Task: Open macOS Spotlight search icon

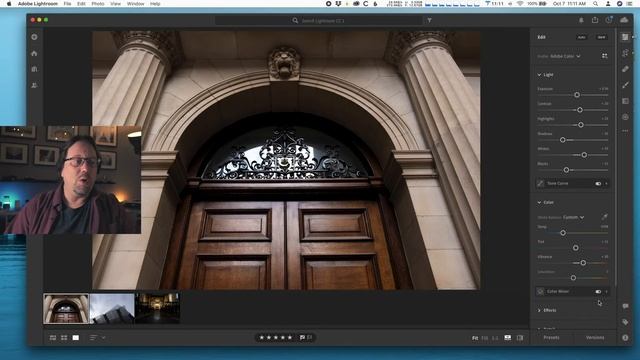Action: [596, 4]
